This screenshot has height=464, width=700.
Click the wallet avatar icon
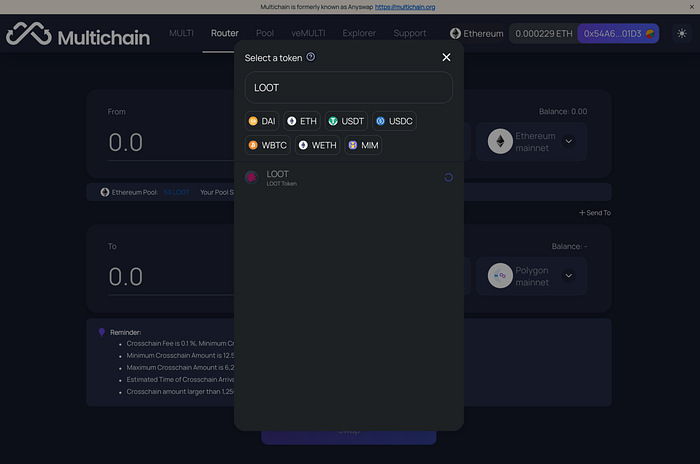[650, 33]
